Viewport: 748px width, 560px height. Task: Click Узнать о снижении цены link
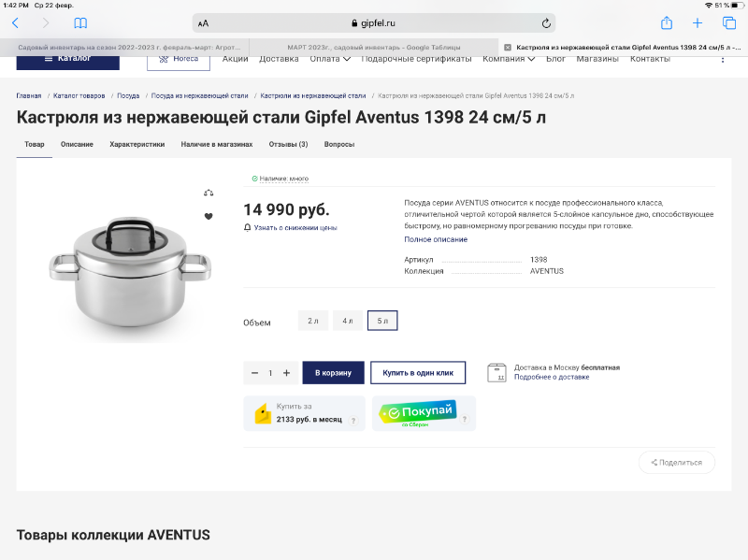click(x=295, y=228)
